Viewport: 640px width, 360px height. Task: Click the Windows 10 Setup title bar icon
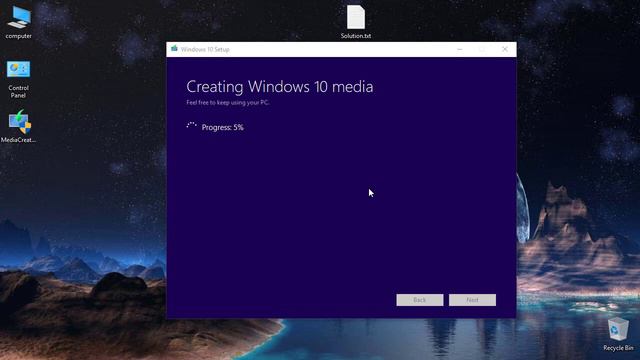point(174,49)
